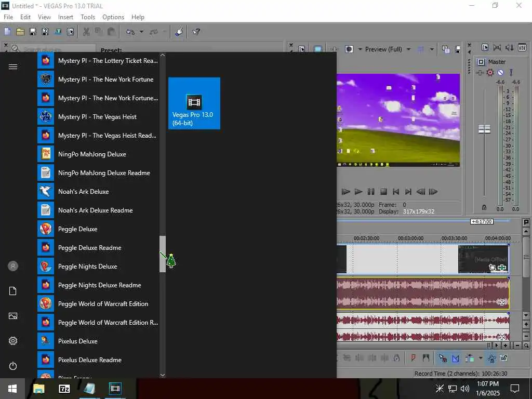Click the timeline Zoom magnifier tool

pos(526,345)
